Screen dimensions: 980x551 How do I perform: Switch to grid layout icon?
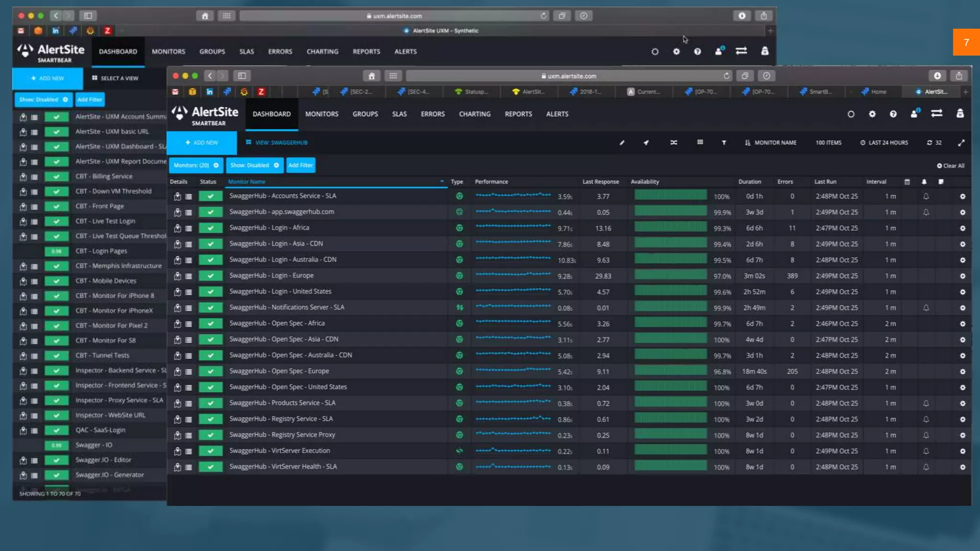click(700, 143)
